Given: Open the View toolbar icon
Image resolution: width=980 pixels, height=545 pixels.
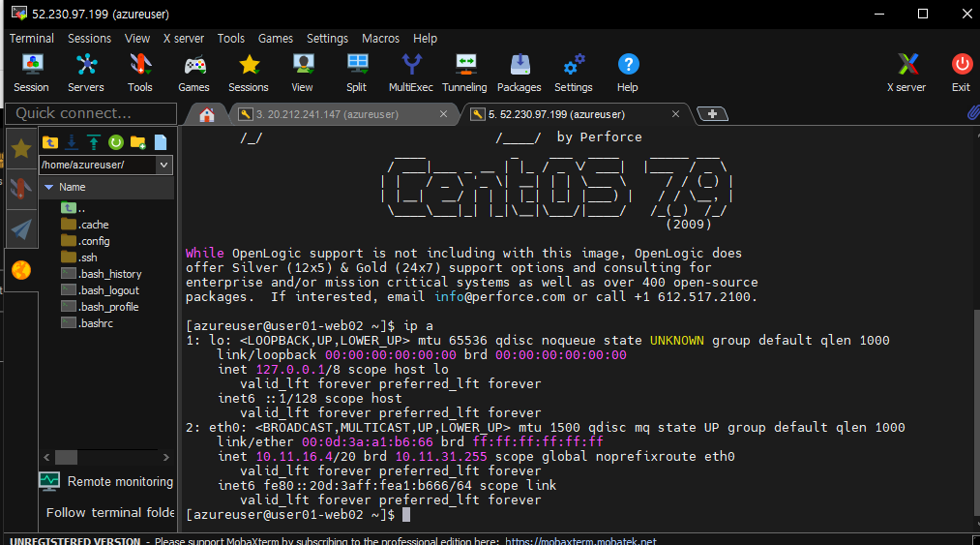Looking at the screenshot, I should click(x=303, y=73).
